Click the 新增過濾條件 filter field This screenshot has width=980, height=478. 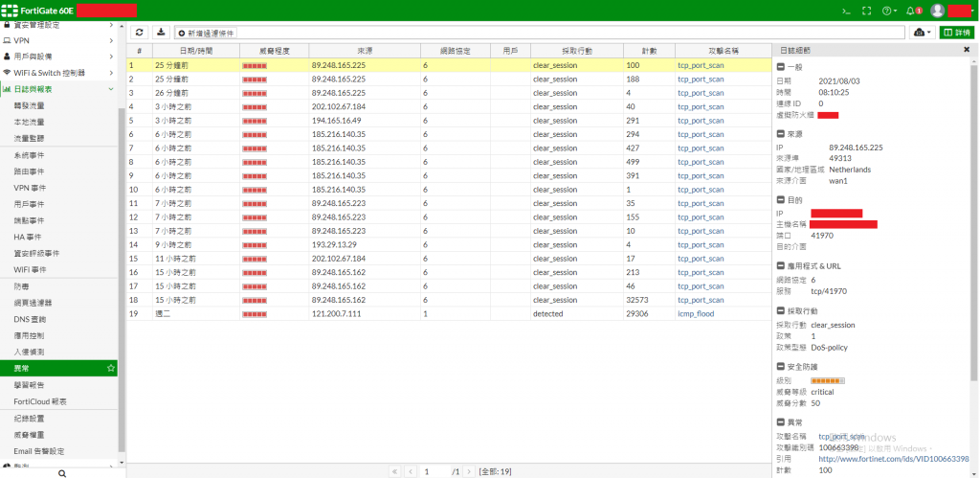pyautogui.click(x=540, y=33)
